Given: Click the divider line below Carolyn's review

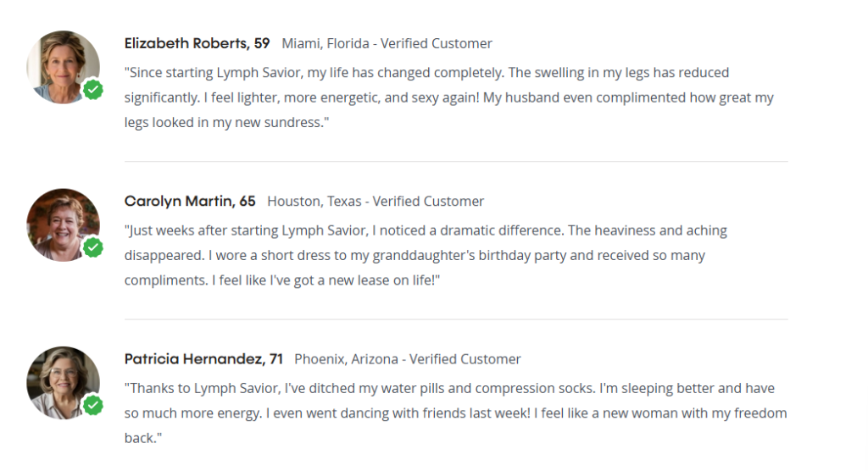Looking at the screenshot, I should [x=456, y=319].
